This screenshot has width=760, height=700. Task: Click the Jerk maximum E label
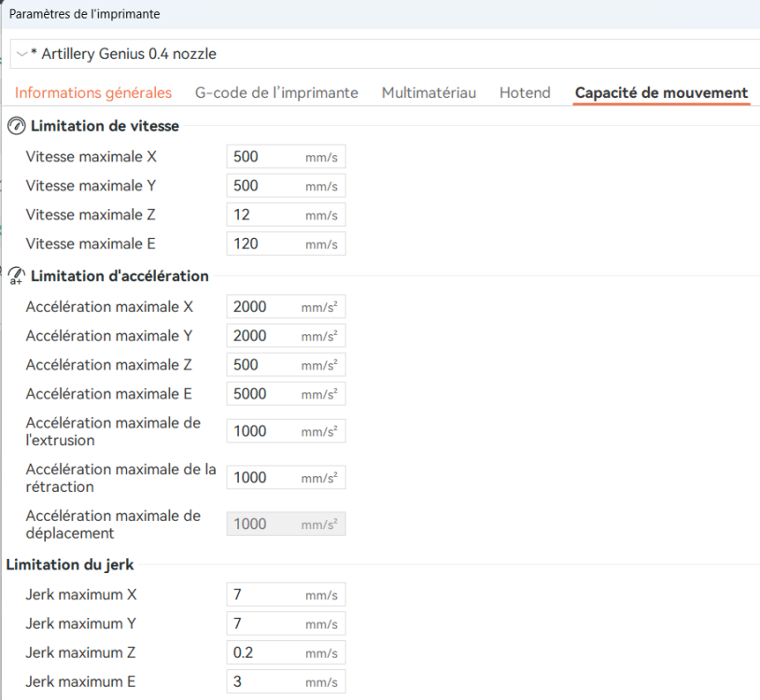[80, 681]
